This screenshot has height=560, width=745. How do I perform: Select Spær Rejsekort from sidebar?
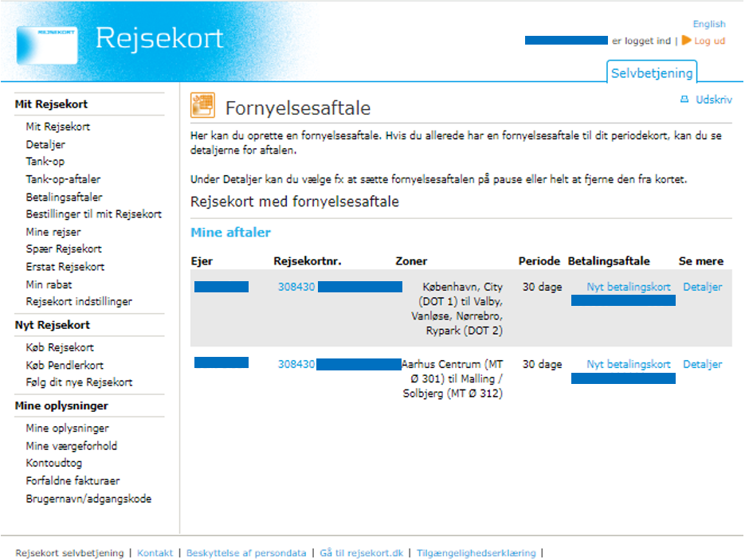pos(64,249)
